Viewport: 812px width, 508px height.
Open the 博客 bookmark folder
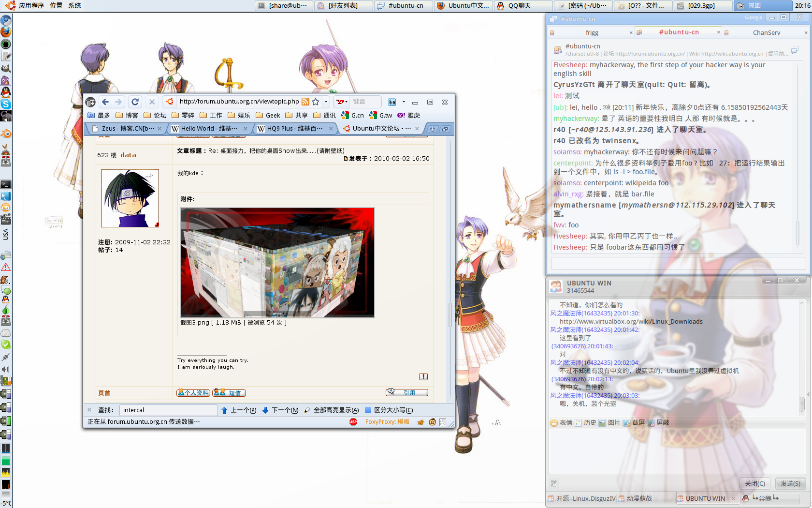click(x=127, y=115)
